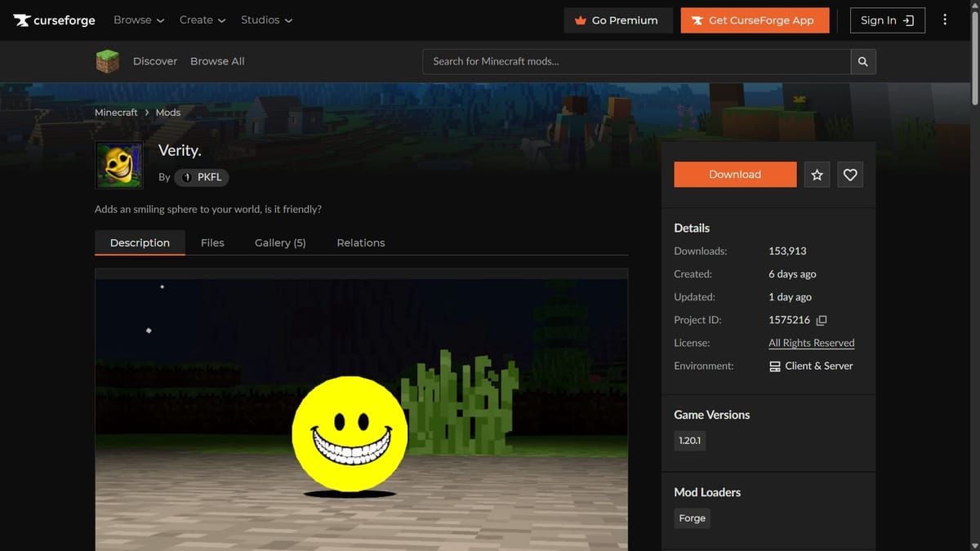This screenshot has height=551, width=980.
Task: Click the Verity mod avatar image
Action: pyautogui.click(x=119, y=165)
